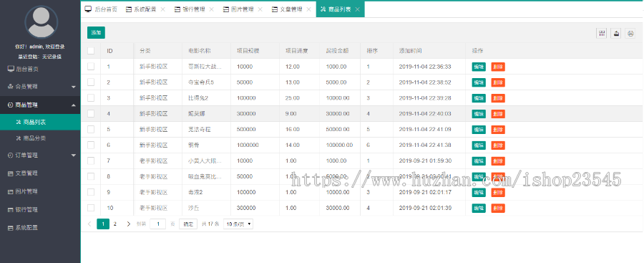Screen dimensions: 644x263
Task: Go to the next page using the right arrow
Action: [129, 224]
